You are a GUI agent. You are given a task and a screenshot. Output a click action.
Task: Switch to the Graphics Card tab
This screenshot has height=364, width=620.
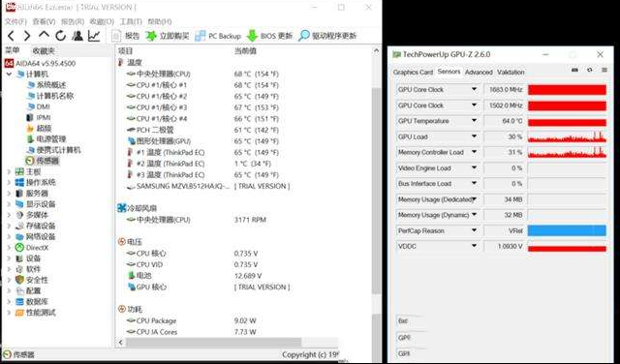point(413,73)
